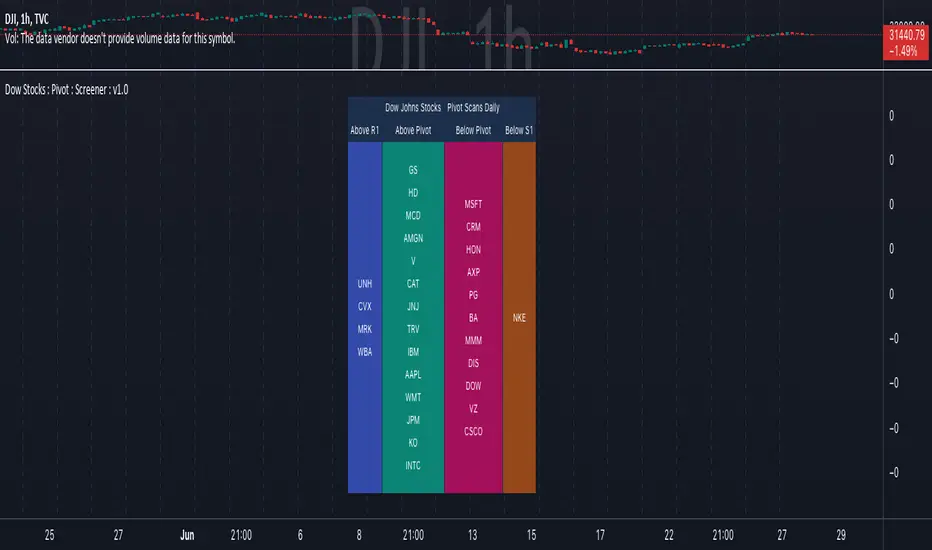Image resolution: width=932 pixels, height=550 pixels.
Task: Click the IBM ticker
Action: pos(413,352)
